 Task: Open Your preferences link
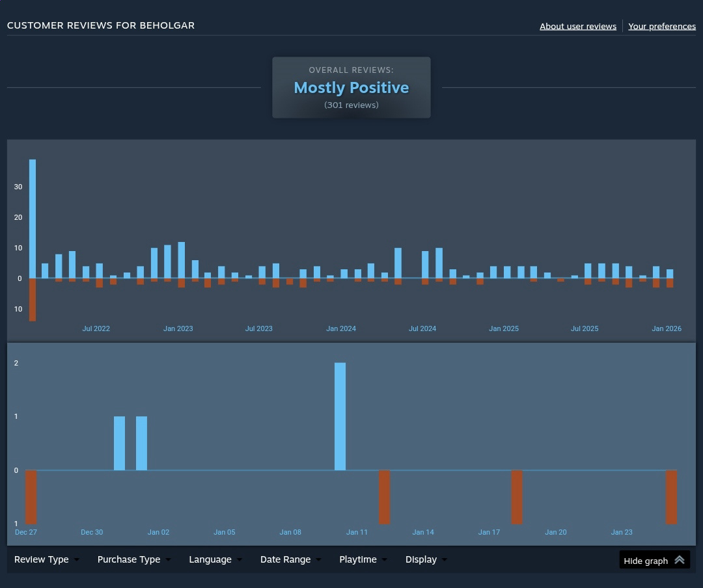tap(662, 27)
